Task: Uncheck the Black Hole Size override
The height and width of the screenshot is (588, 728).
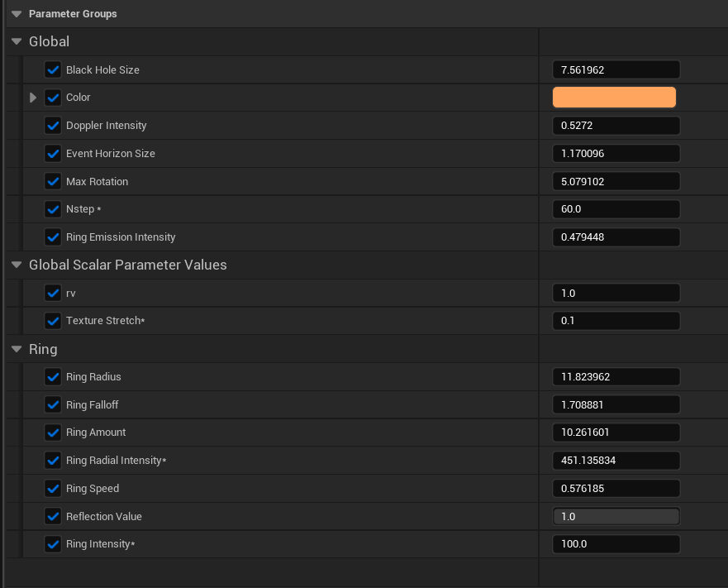Action: (53, 69)
